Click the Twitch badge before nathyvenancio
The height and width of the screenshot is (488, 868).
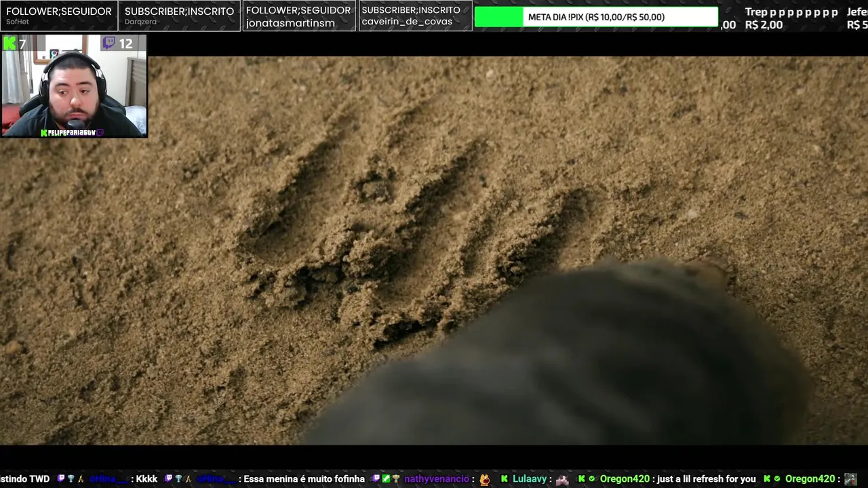(376, 479)
